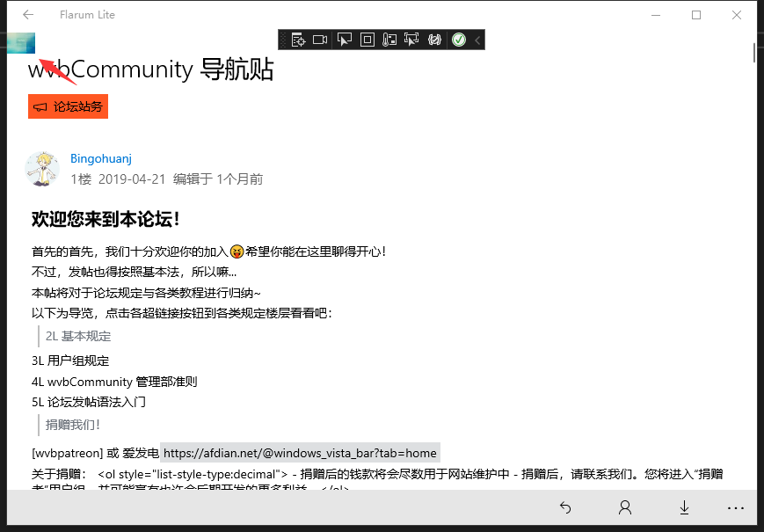The width and height of the screenshot is (764, 532).
Task: Click the video camera icon in the debug toolbar
Action: (320, 40)
